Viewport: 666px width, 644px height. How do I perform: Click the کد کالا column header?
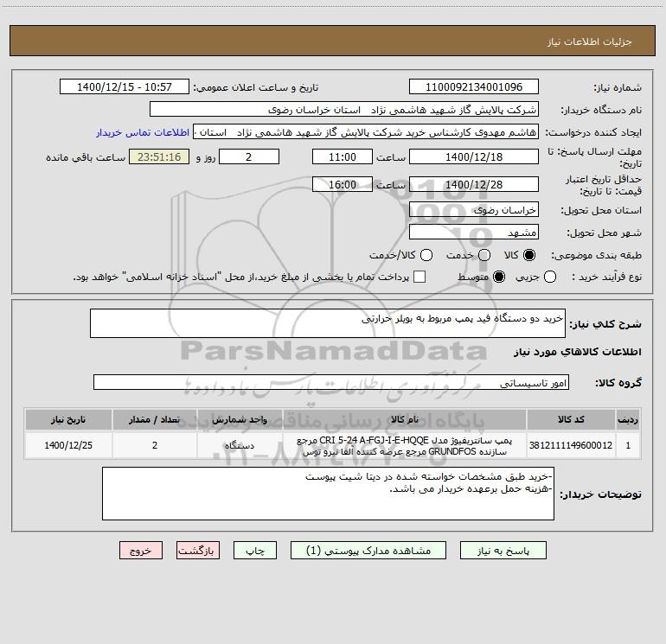coord(571,419)
